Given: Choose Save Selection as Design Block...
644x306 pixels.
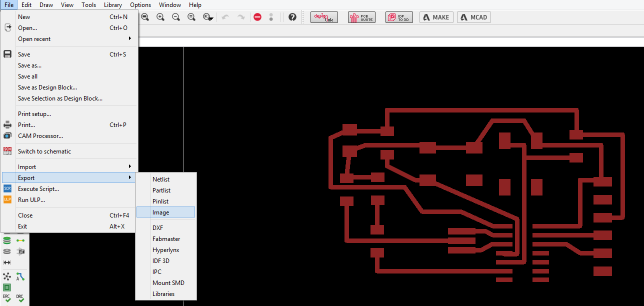Looking at the screenshot, I should tap(69, 98).
